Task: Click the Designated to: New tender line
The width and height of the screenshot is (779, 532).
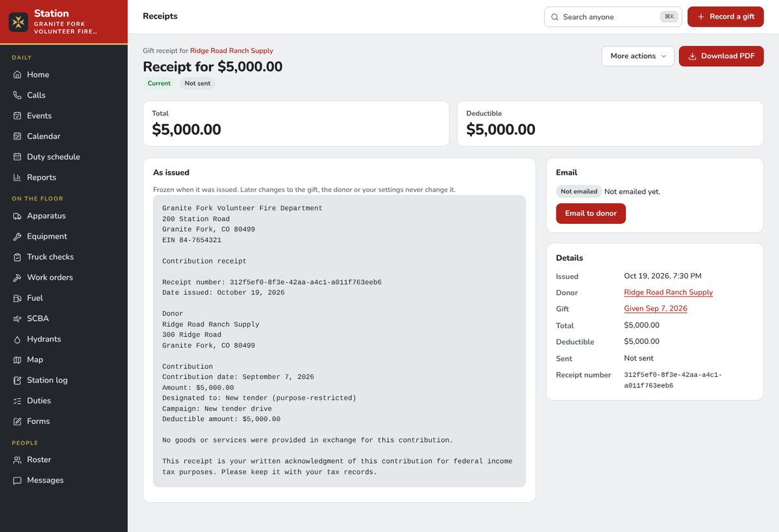Action: point(260,398)
